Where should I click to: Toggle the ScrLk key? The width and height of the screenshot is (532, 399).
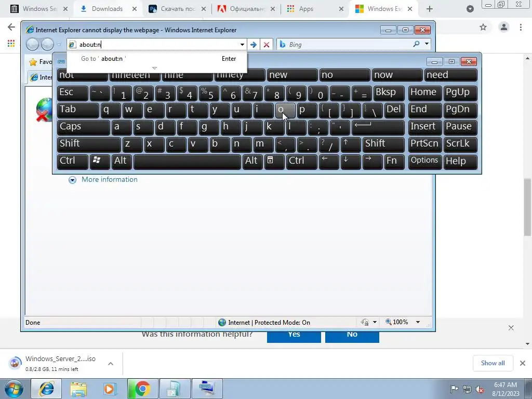tap(460, 144)
